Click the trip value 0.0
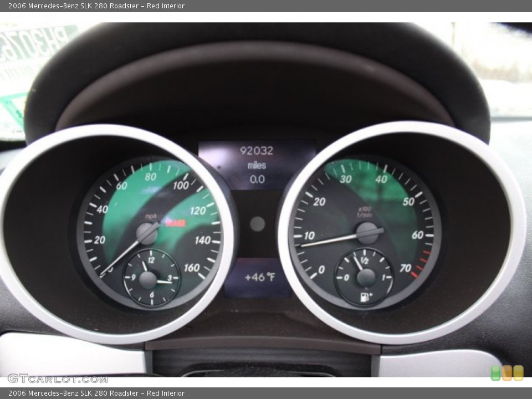532x399 pixels. point(257,179)
